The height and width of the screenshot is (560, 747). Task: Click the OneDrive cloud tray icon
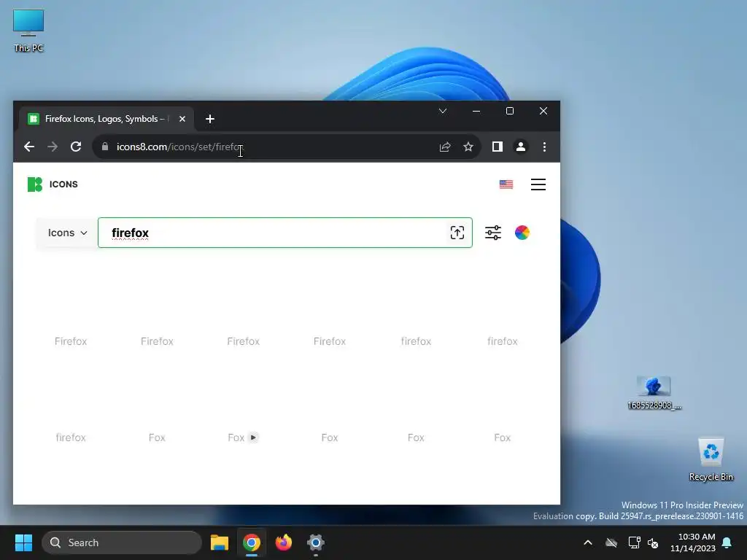pyautogui.click(x=611, y=542)
